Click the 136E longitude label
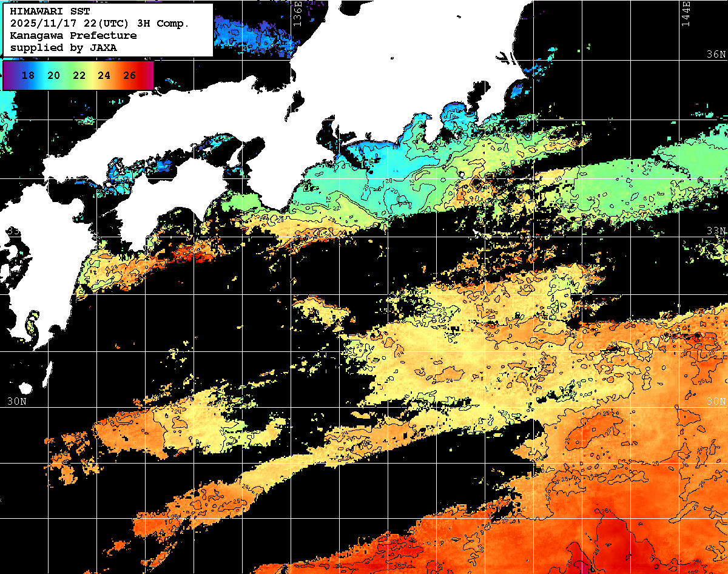The image size is (728, 574). [297, 12]
